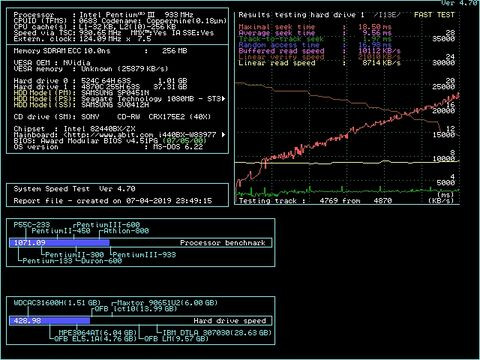The height and width of the screenshot is (360, 480).
Task: Click the 15000 graph axis label
Action: tap(444, 135)
